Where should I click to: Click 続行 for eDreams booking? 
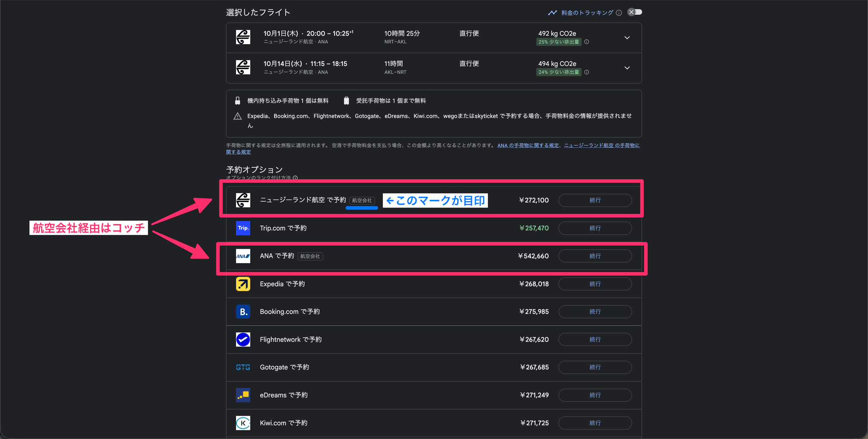595,395
